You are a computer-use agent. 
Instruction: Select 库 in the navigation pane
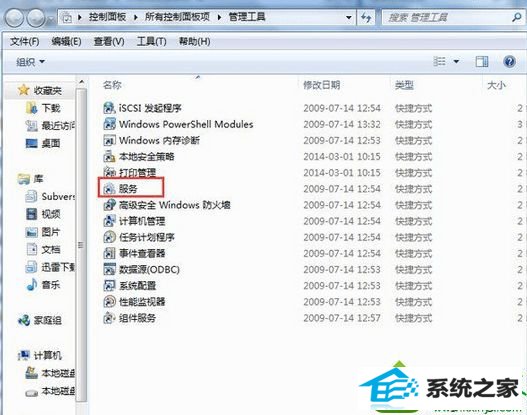click(30, 179)
